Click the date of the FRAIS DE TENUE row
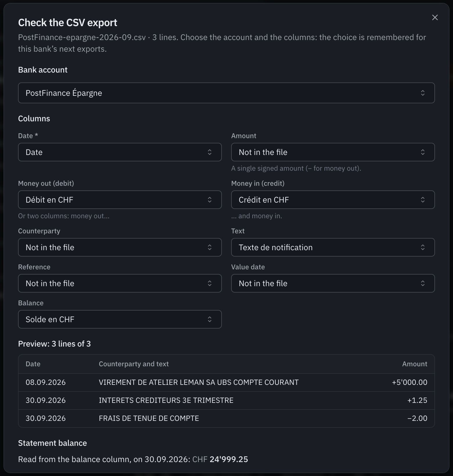 click(46, 418)
